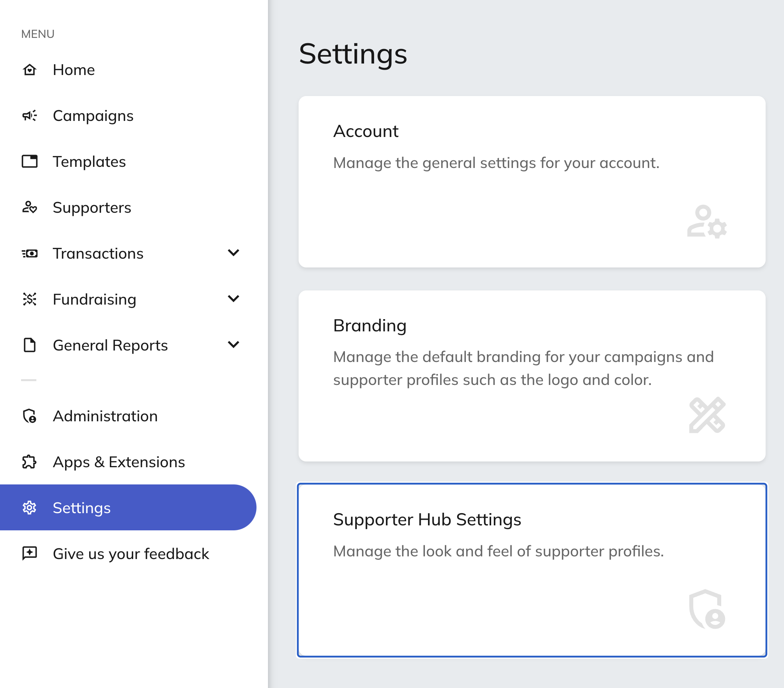Click the MENU label in sidebar

click(x=38, y=34)
